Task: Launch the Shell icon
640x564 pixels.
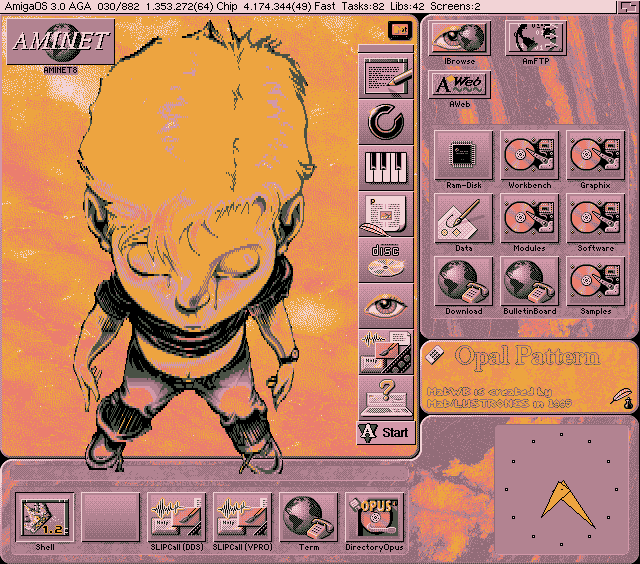Action: pos(45,517)
